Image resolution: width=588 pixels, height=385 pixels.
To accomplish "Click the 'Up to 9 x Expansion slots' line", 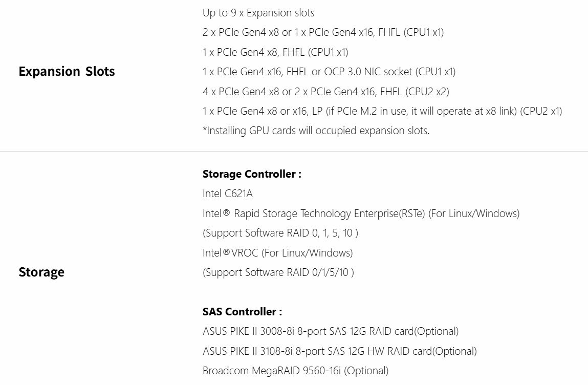I will (x=258, y=13).
